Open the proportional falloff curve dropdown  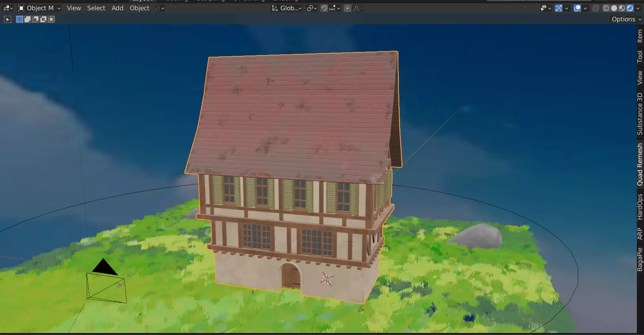tap(358, 8)
